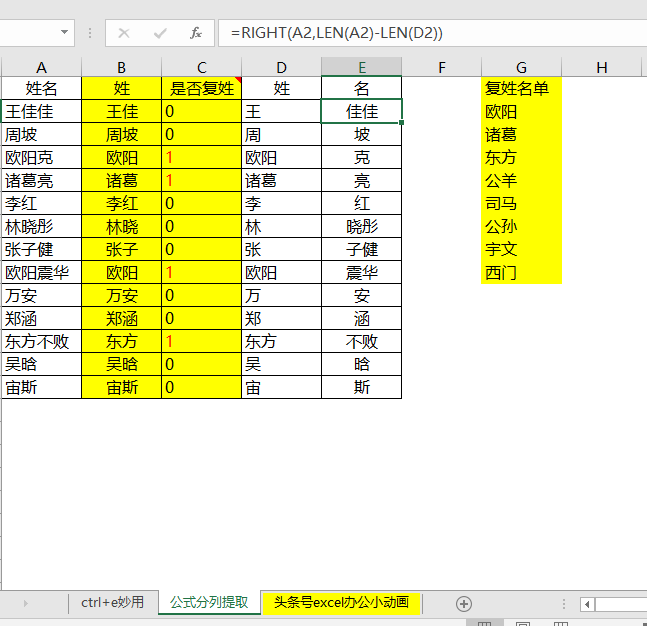This screenshot has width=647, height=626.
Task: Click cell 不败 in column E
Action: (x=361, y=341)
